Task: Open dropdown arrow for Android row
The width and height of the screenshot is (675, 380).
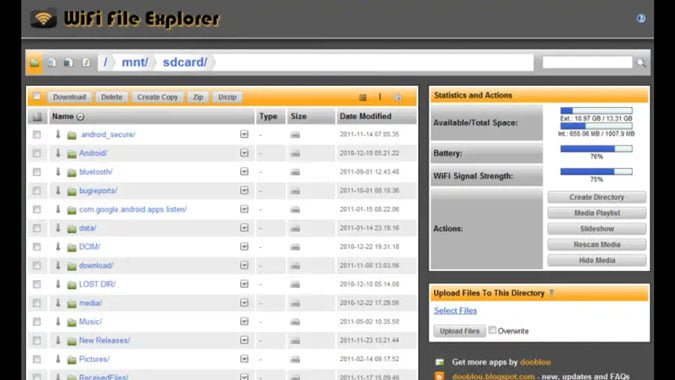Action: (244, 153)
